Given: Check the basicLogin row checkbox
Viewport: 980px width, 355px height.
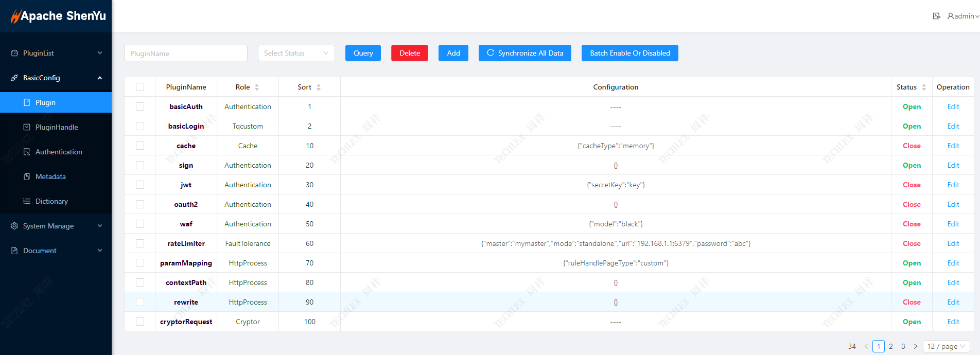Looking at the screenshot, I should pos(140,126).
